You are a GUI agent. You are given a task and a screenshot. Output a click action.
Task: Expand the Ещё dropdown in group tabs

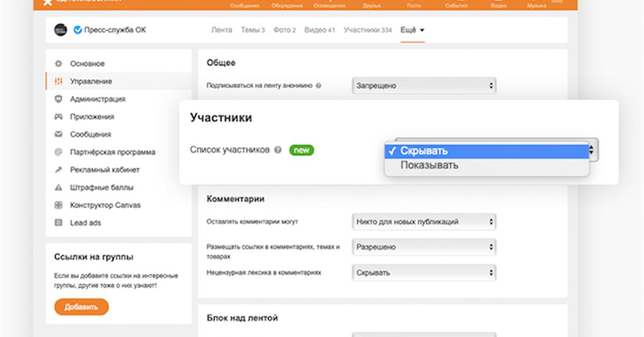[412, 30]
